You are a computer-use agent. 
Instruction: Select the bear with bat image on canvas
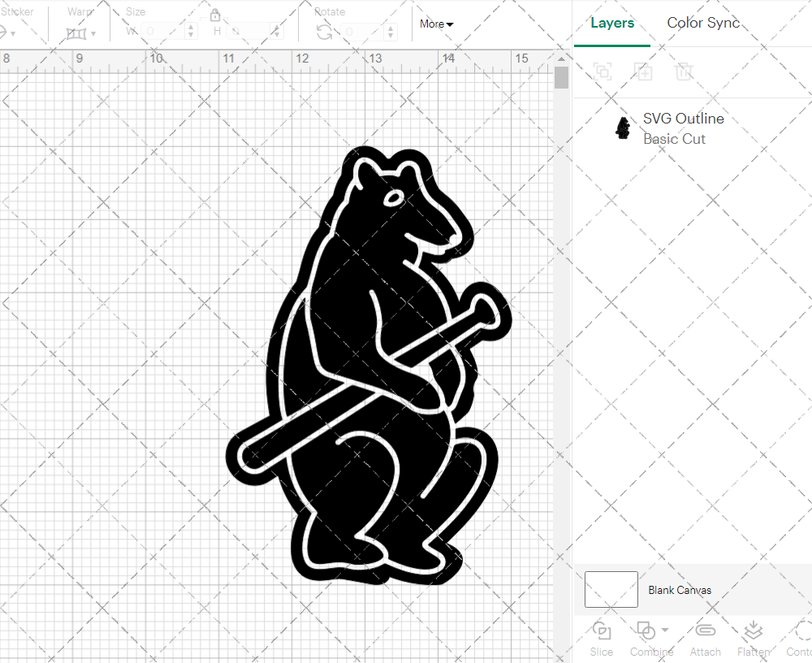[369, 366]
